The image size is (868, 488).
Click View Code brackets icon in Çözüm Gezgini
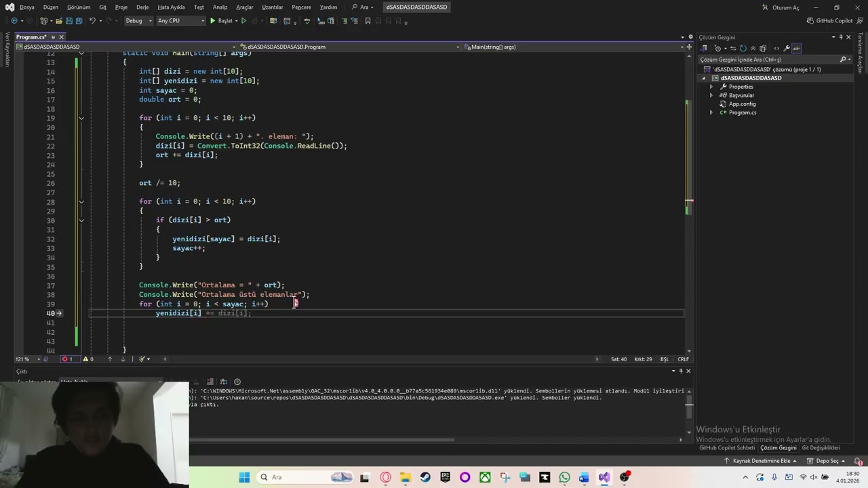776,48
